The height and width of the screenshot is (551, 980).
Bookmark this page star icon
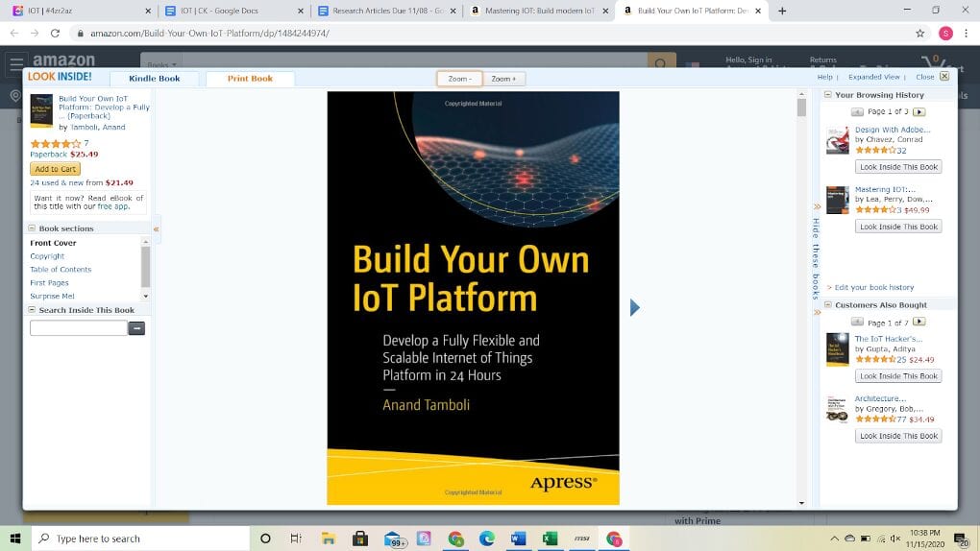click(920, 33)
